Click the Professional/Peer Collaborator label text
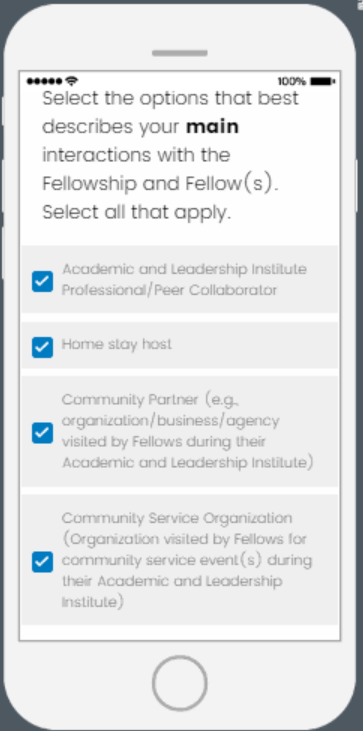The width and height of the screenshot is (363, 731). click(170, 290)
